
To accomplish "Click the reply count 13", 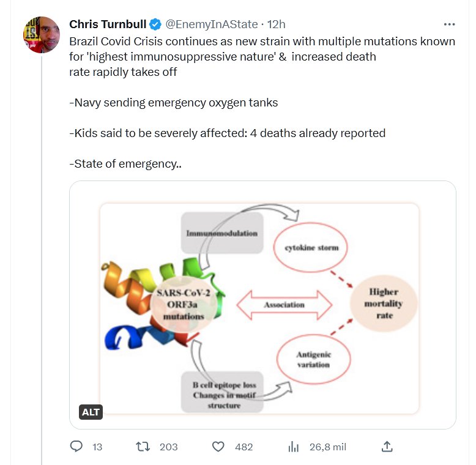I will [x=97, y=447].
